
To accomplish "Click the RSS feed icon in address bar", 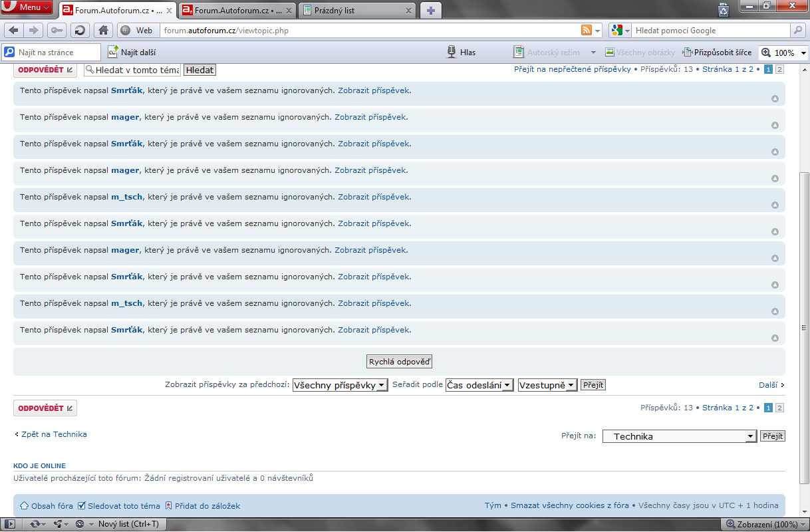I will (x=586, y=31).
